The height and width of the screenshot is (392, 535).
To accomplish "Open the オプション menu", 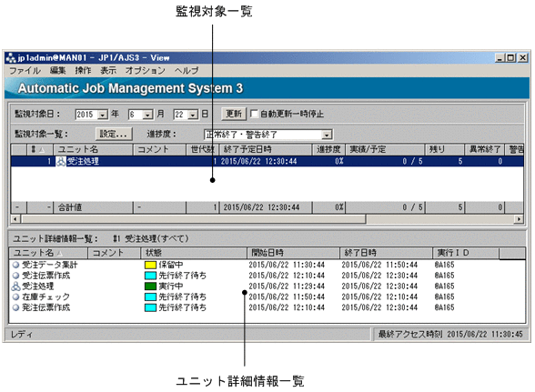I will pos(145,71).
